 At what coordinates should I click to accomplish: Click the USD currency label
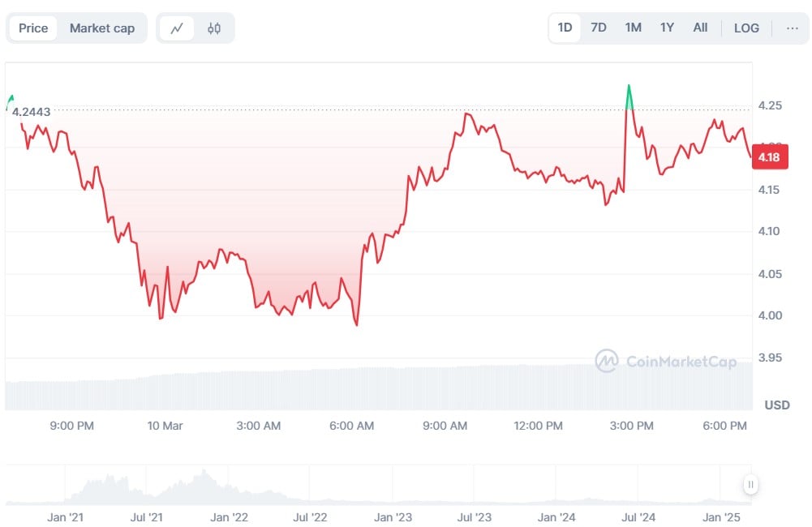tap(777, 405)
